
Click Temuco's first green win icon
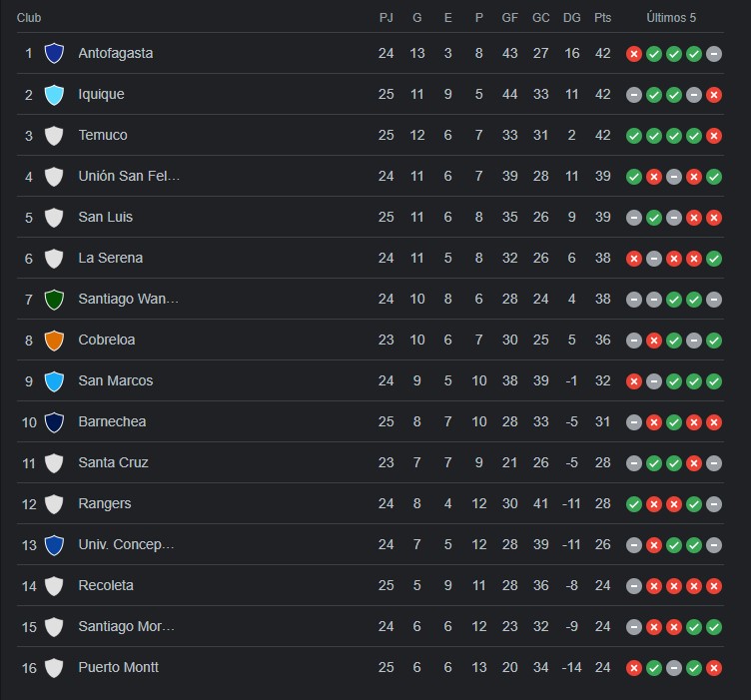point(633,136)
